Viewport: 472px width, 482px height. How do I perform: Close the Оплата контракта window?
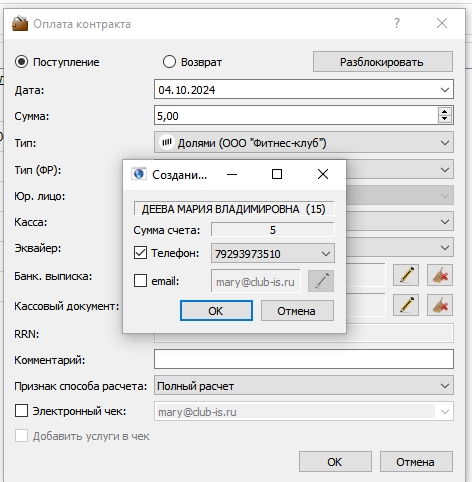tap(442, 23)
